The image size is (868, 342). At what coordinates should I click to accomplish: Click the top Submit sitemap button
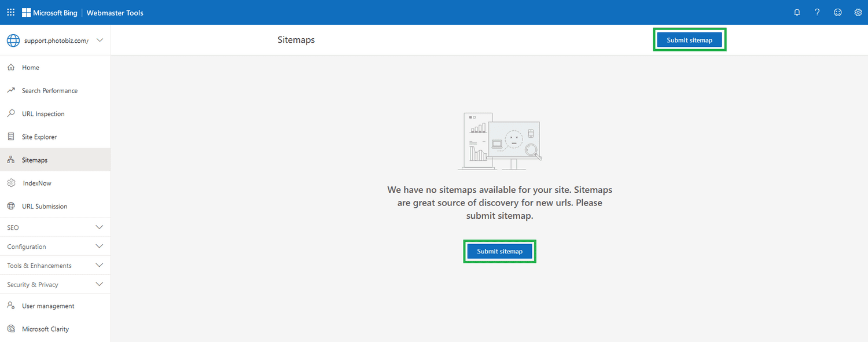point(689,39)
